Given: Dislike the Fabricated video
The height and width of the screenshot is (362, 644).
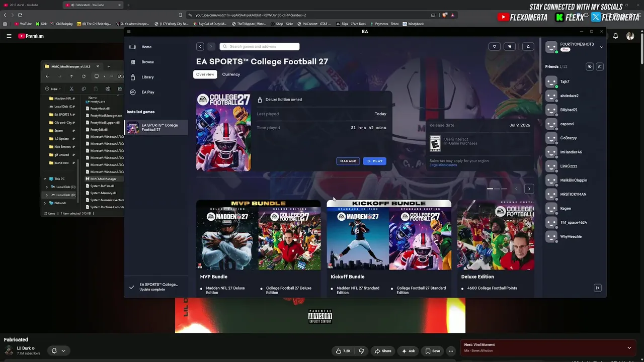Looking at the screenshot, I should point(361,351).
